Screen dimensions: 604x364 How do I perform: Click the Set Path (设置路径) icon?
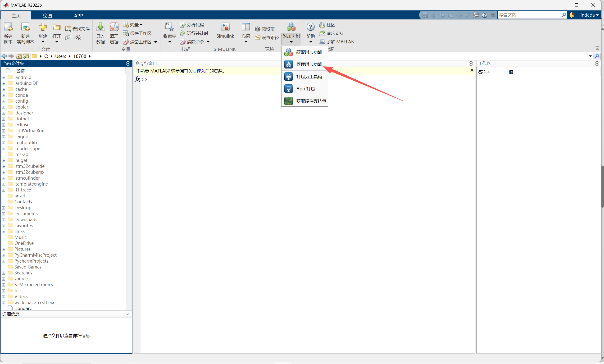pos(257,37)
